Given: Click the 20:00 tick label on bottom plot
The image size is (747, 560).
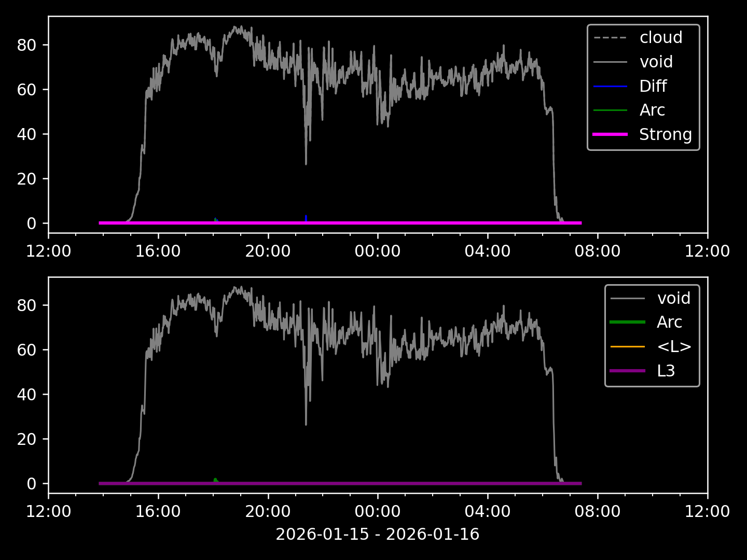Looking at the screenshot, I should pos(268,512).
